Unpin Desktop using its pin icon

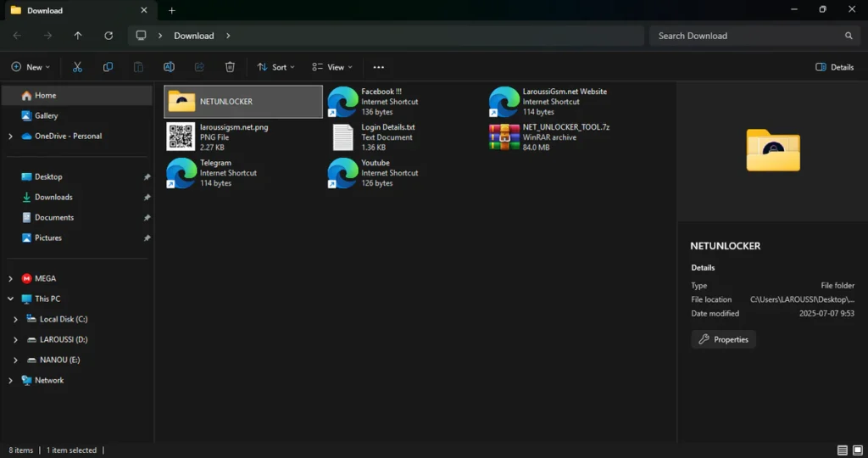(x=147, y=177)
